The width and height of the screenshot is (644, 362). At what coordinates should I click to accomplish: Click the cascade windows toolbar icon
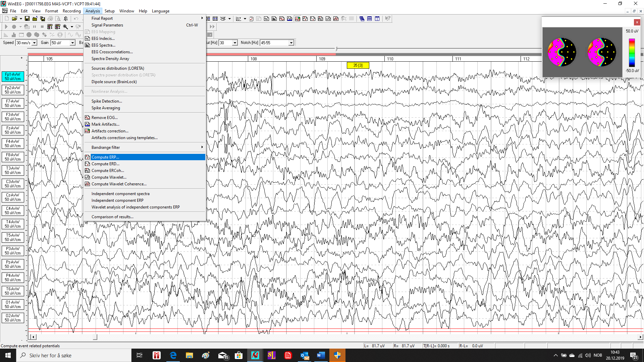362,19
